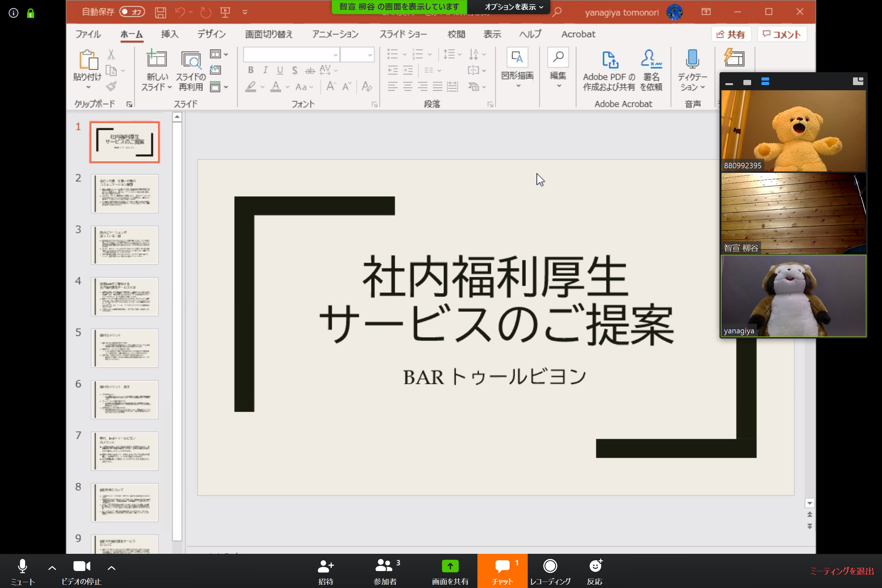This screenshot has width=882, height=588.
Task: Click Increase Font Size icon
Action: click(x=331, y=87)
